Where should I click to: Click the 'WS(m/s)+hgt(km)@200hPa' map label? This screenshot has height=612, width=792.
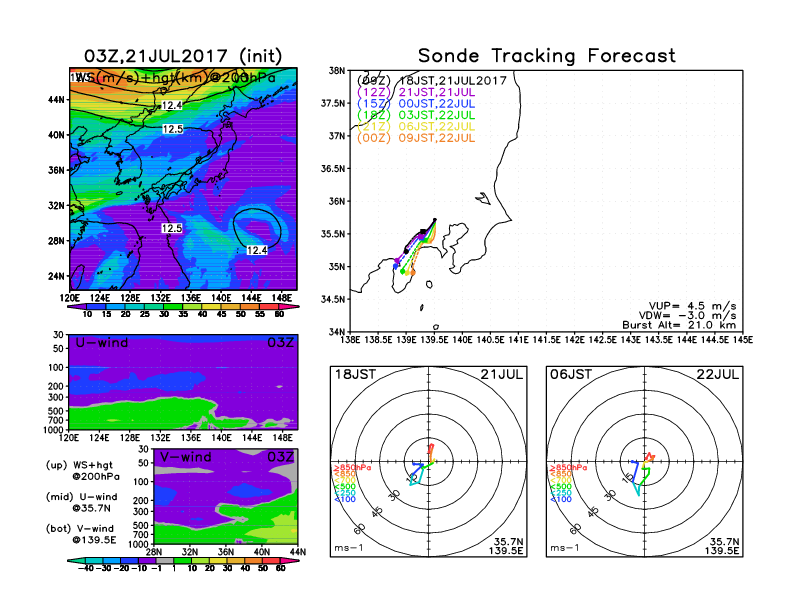point(175,78)
